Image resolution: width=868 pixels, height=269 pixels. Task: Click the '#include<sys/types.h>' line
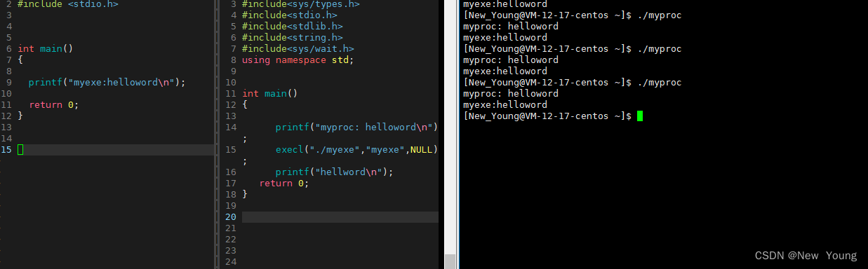[301, 4]
